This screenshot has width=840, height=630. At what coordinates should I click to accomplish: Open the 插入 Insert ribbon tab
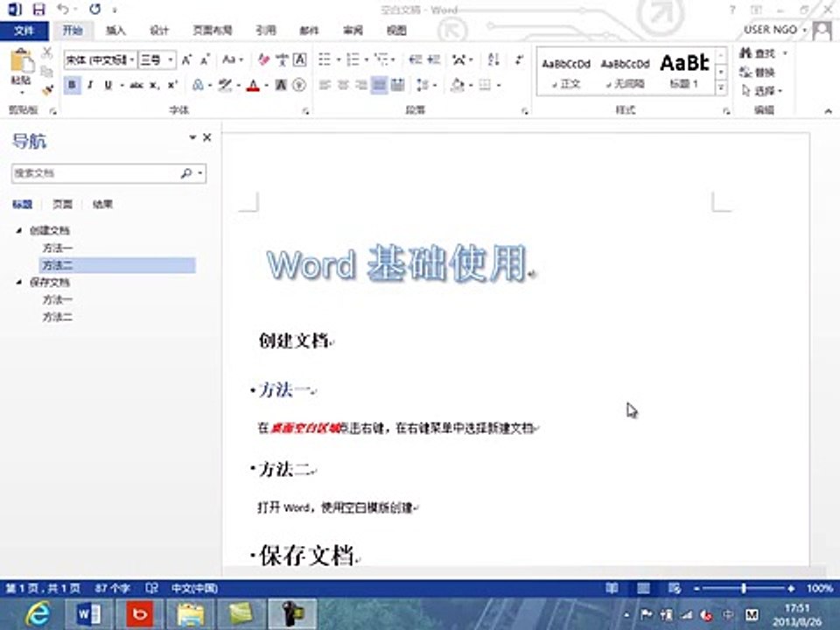click(115, 31)
